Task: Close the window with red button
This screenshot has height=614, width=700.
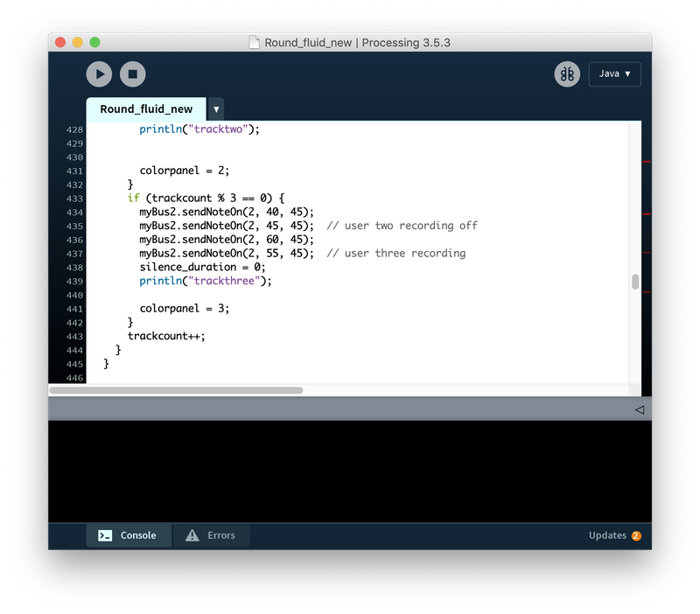Action: coord(60,42)
